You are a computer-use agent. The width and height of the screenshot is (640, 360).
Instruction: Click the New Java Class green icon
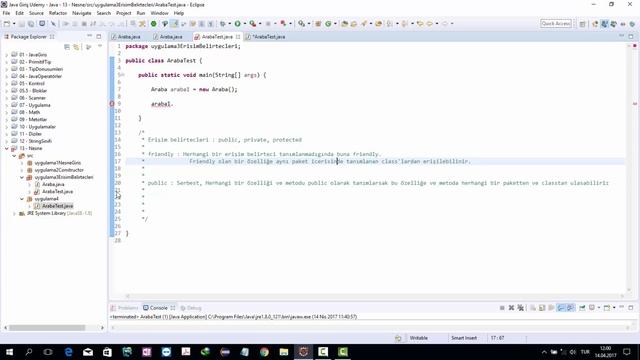click(328, 24)
